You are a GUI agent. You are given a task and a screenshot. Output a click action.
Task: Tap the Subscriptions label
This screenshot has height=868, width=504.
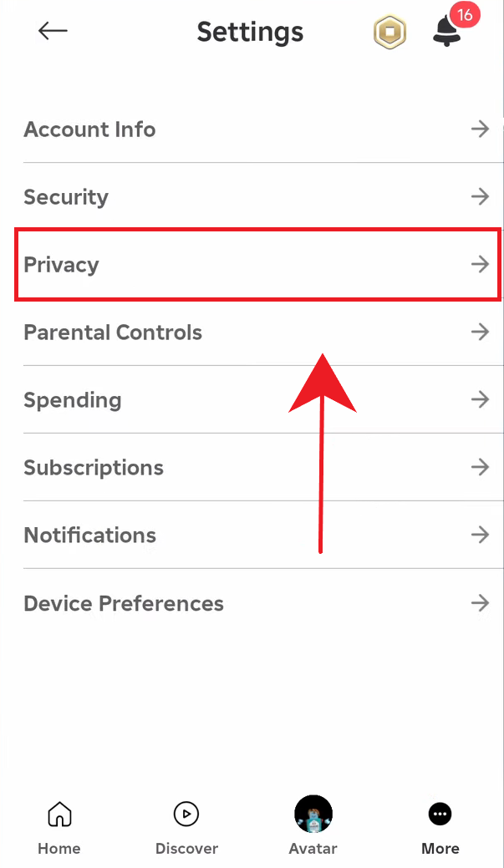click(x=94, y=468)
